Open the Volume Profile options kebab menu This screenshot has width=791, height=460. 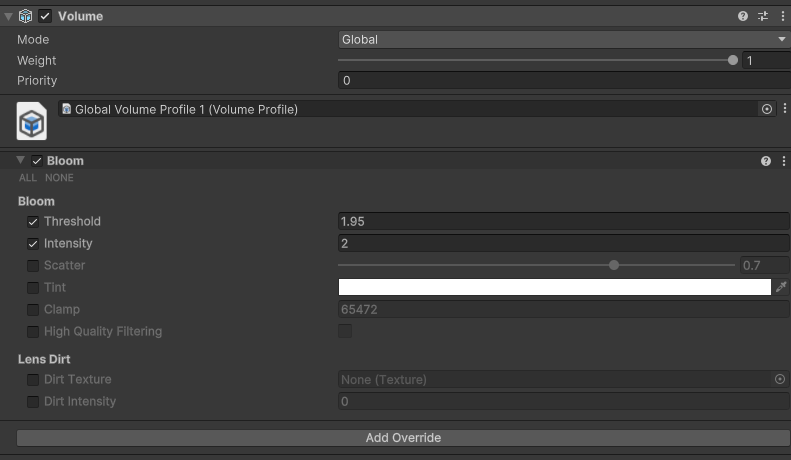pos(784,108)
